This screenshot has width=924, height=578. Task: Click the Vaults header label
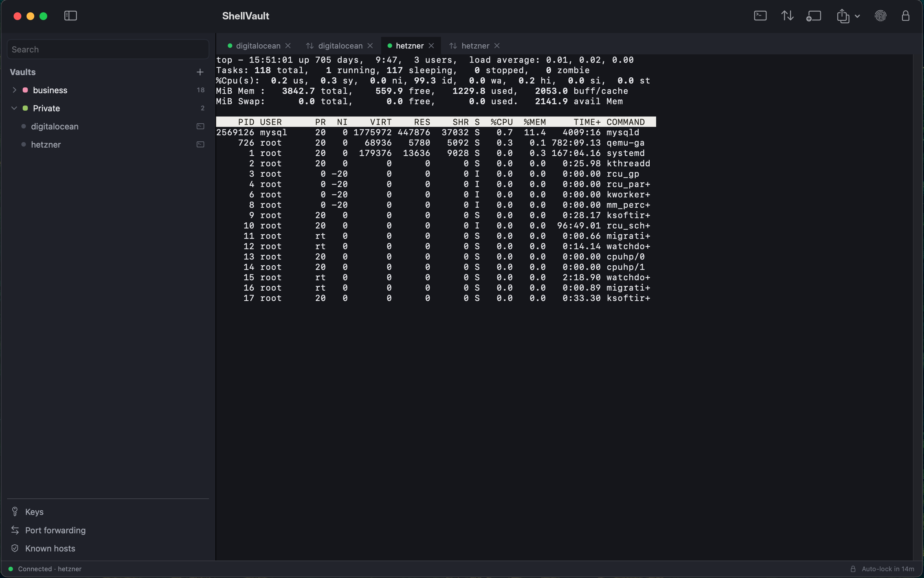[23, 72]
